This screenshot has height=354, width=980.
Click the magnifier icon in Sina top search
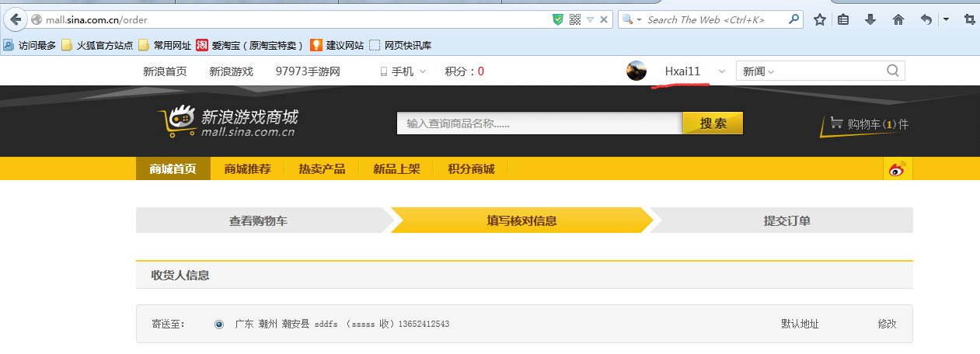[x=894, y=71]
